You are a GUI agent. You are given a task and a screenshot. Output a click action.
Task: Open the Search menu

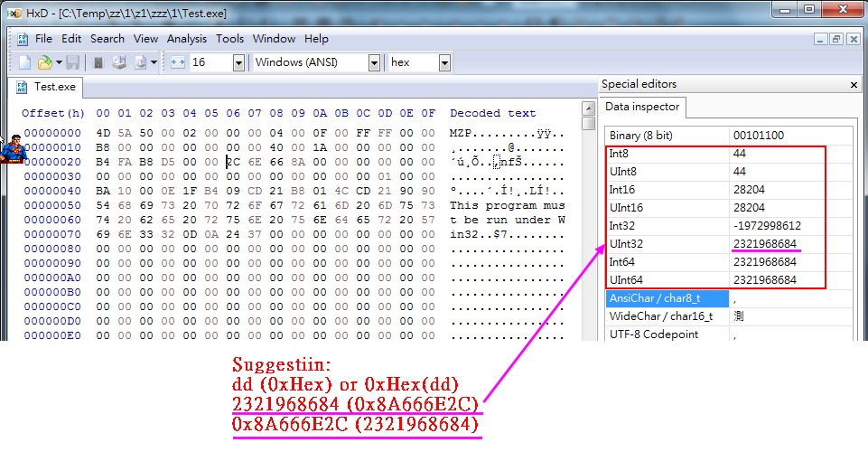point(107,39)
